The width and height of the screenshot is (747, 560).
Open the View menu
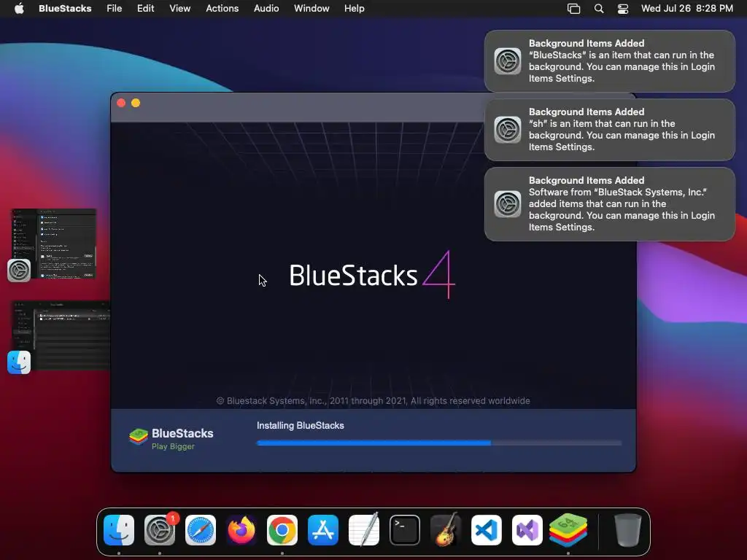tap(179, 9)
